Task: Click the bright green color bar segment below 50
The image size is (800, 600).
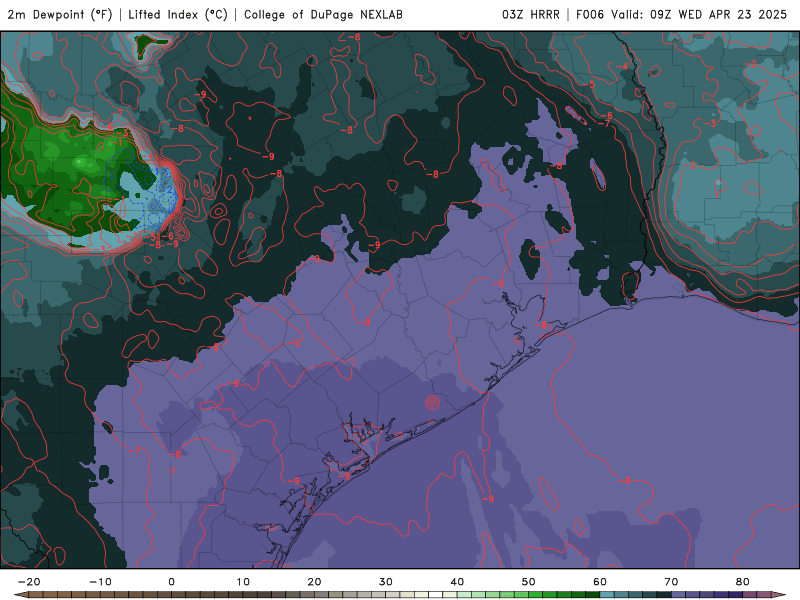Action: [536, 595]
